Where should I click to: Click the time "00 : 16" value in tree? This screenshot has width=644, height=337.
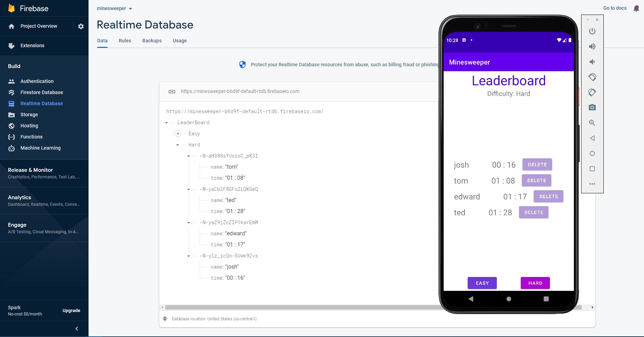[x=235, y=278]
